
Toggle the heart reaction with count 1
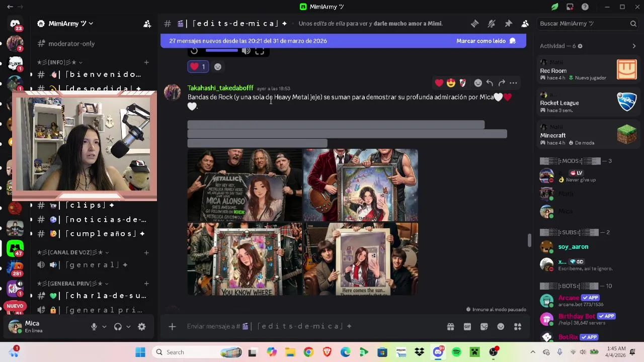[x=198, y=66]
